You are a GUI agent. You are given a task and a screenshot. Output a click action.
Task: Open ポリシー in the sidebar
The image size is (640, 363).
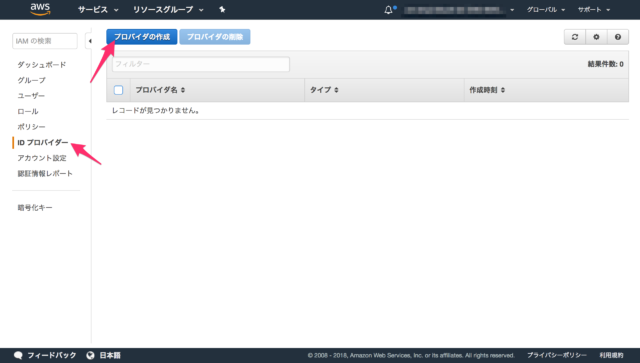click(x=31, y=127)
